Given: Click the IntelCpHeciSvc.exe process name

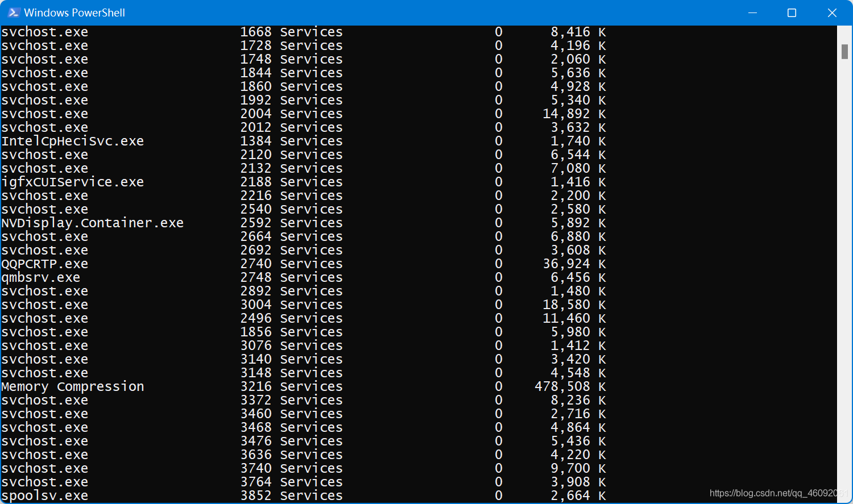Looking at the screenshot, I should pos(73,141).
